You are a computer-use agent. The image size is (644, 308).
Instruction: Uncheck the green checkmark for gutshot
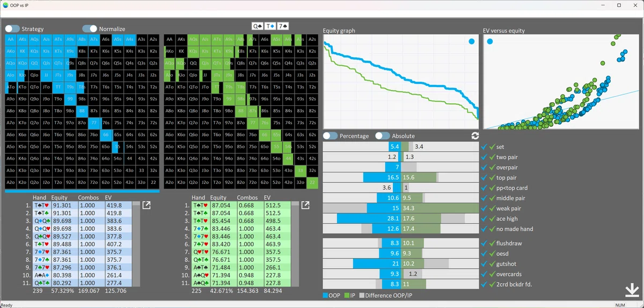point(492,264)
